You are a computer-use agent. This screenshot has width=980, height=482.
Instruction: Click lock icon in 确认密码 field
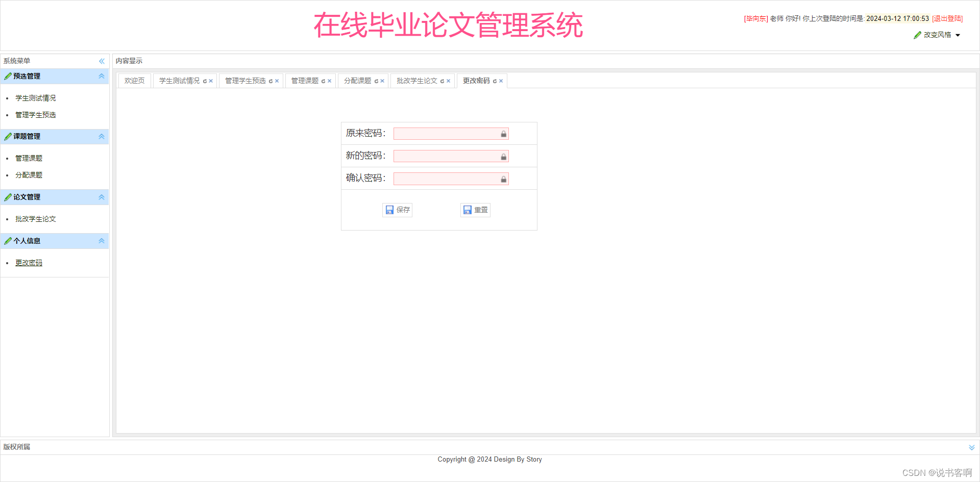click(504, 179)
